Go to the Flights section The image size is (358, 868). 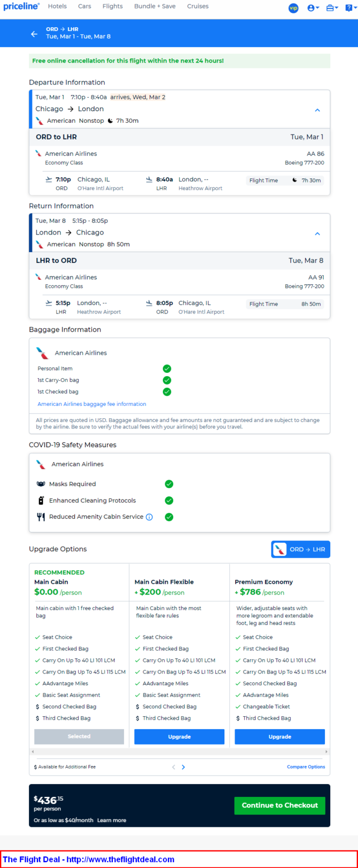113,6
